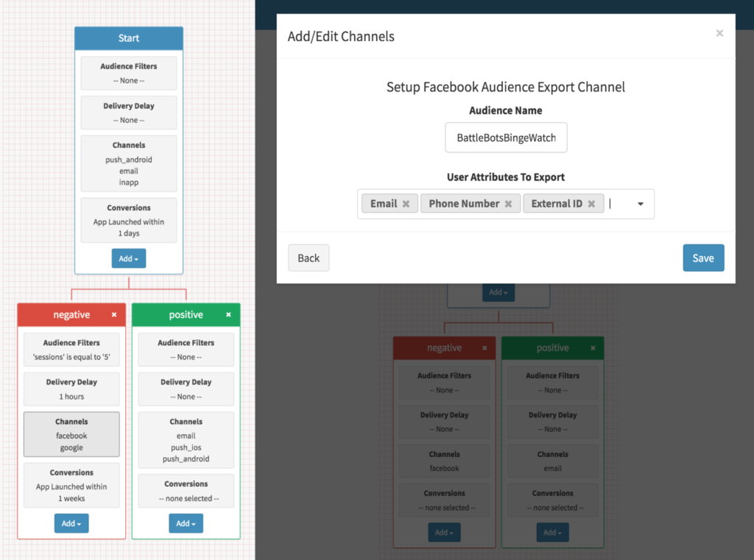Click the External ID tag label
The width and height of the screenshot is (754, 560).
tap(557, 204)
